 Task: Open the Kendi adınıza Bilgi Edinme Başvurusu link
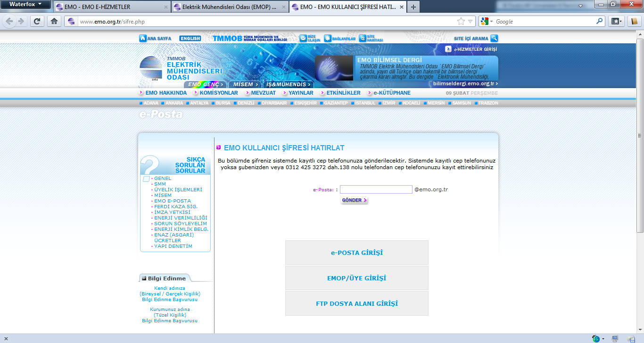(x=170, y=294)
